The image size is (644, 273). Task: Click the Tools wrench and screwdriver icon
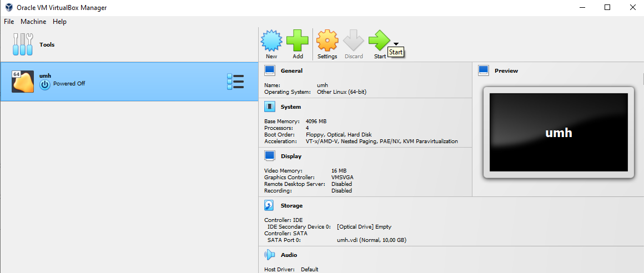pos(23,44)
